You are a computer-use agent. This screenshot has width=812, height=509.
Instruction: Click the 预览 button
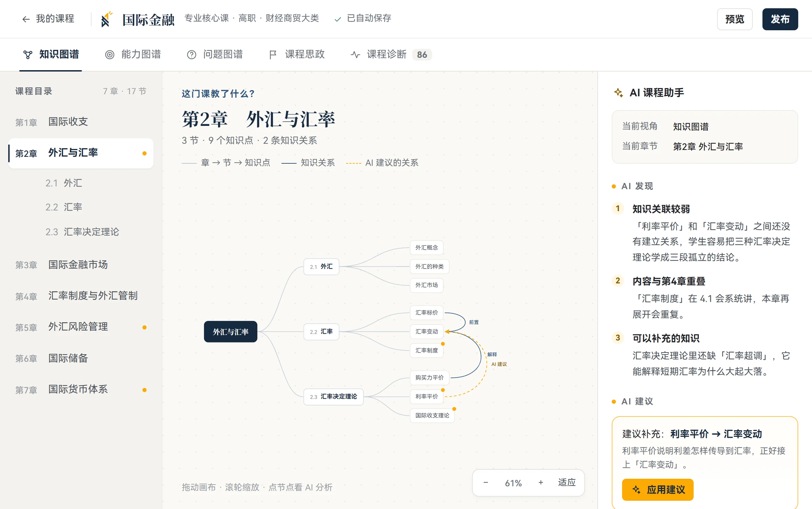pyautogui.click(x=735, y=19)
